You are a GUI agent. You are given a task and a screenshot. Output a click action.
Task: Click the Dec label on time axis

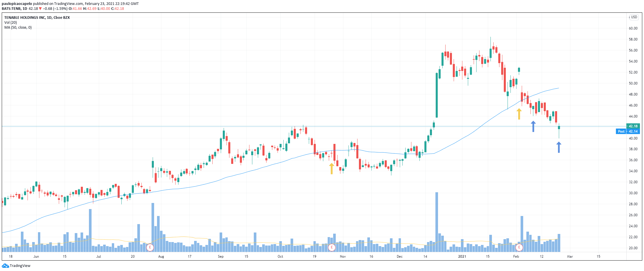tap(400, 257)
